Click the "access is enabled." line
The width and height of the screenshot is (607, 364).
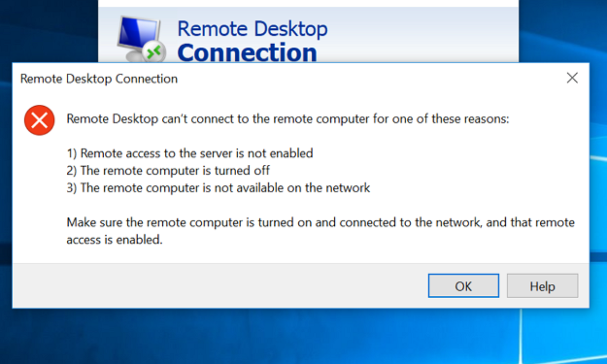click(x=114, y=240)
